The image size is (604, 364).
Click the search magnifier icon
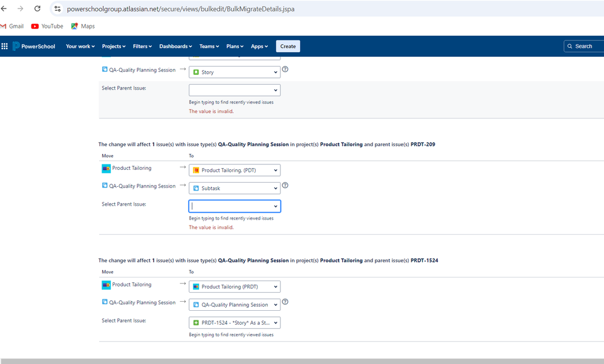point(570,46)
